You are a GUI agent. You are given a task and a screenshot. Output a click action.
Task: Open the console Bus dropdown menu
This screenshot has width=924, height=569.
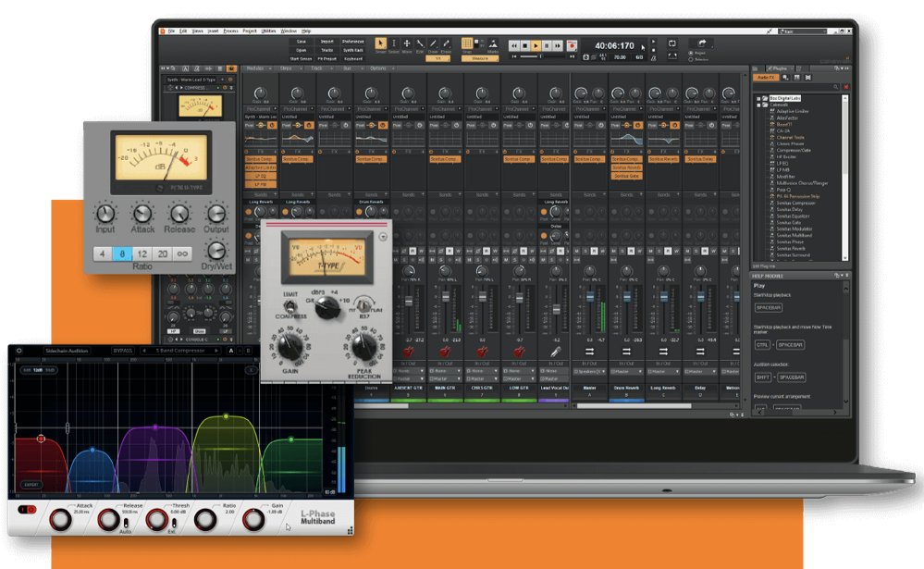click(349, 68)
